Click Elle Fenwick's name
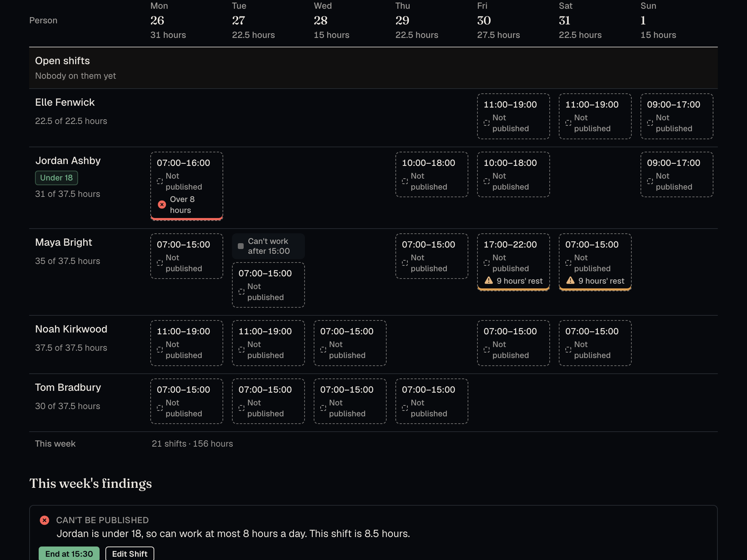 (65, 102)
